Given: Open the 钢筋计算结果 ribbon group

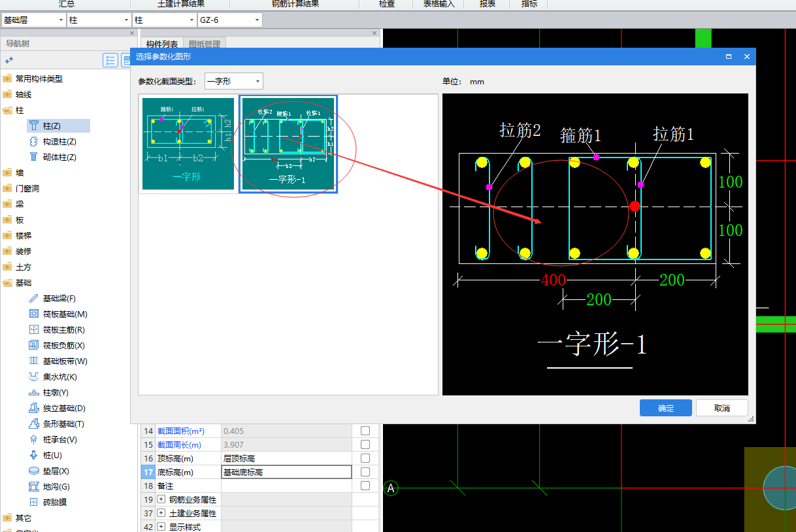Looking at the screenshot, I should (x=295, y=4).
